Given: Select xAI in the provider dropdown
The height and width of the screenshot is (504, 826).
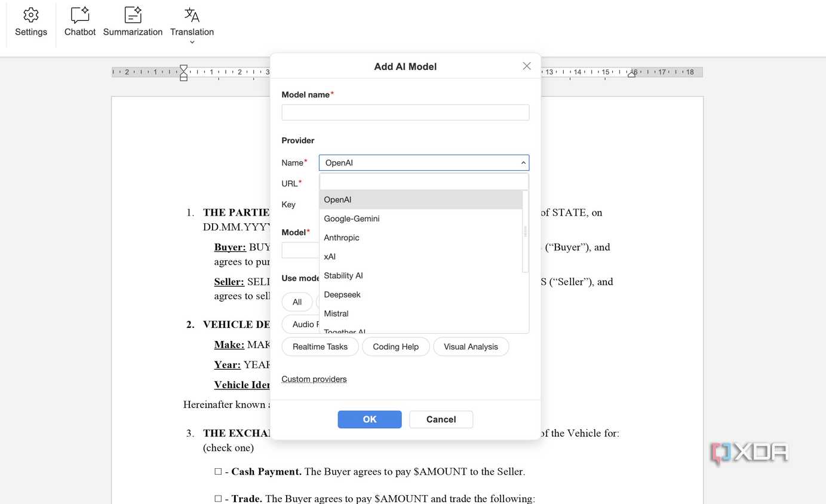Looking at the screenshot, I should point(421,257).
